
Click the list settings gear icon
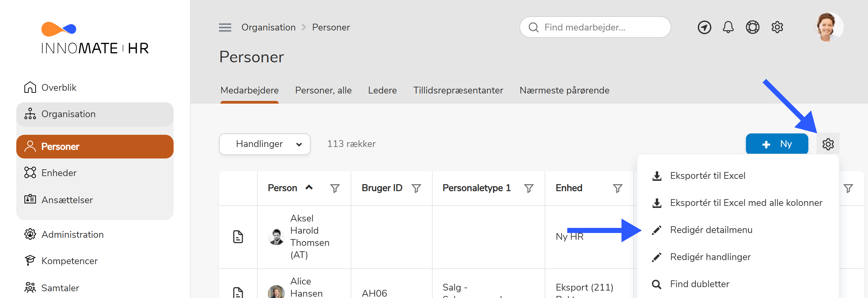click(x=828, y=144)
